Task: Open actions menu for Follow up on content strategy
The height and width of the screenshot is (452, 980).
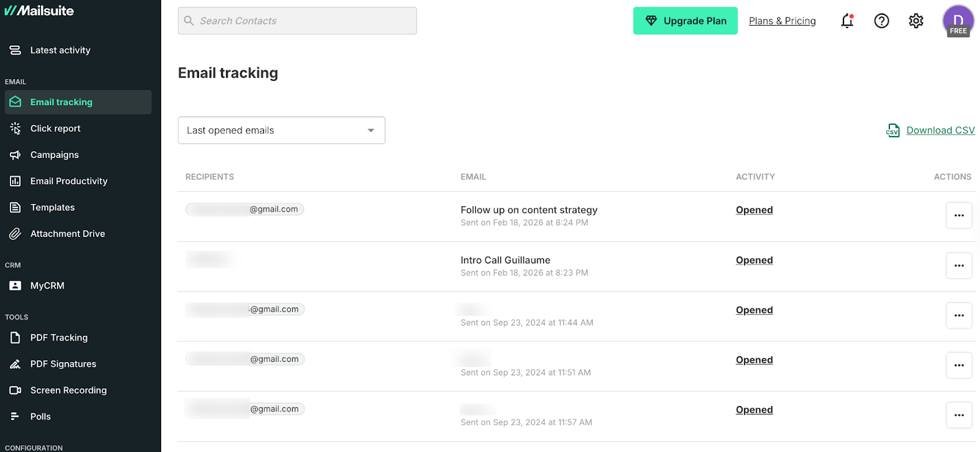Action: coord(959,216)
